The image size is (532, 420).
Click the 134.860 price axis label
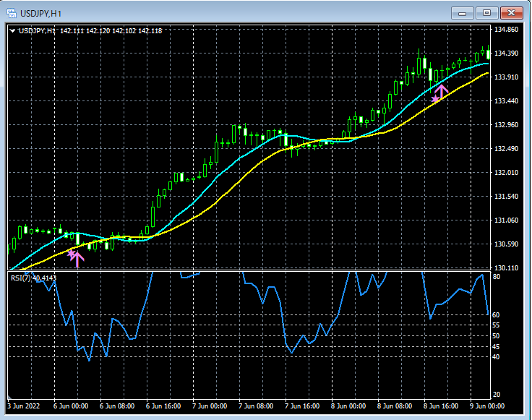pos(507,30)
